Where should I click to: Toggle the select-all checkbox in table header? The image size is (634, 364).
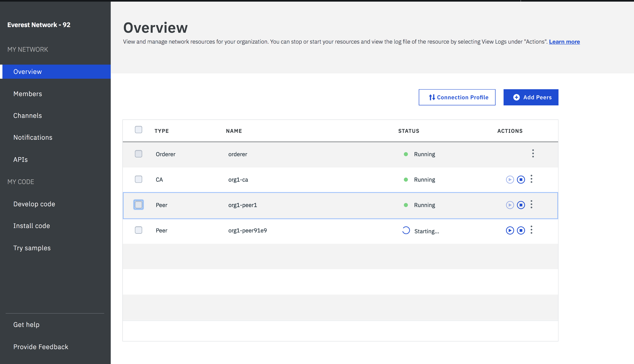pos(138,130)
